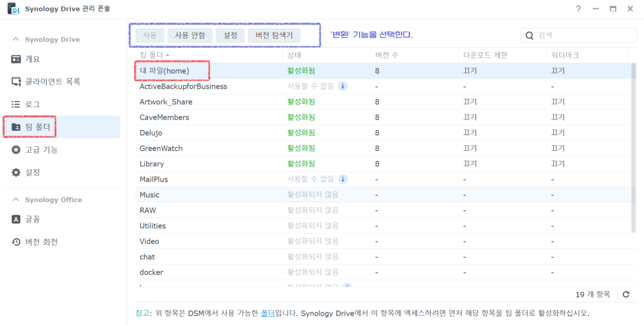The height and width of the screenshot is (325, 644).
Task: Select the ActiveBackupforBusiness row
Action: (383, 86)
